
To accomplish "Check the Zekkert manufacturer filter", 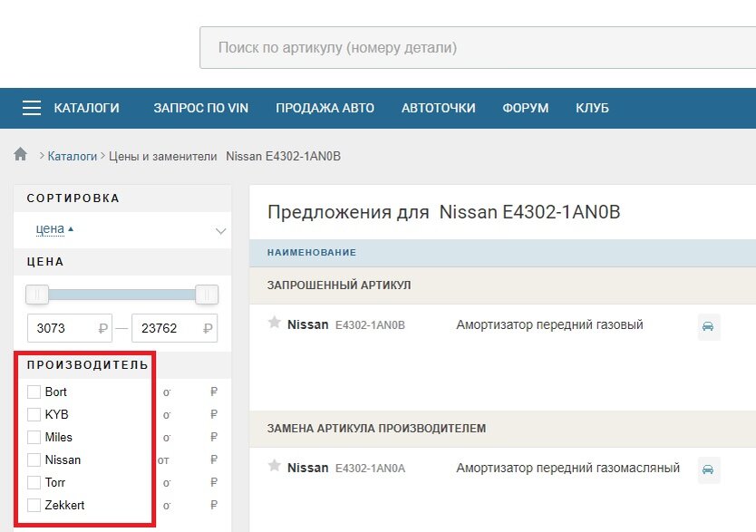I will pyautogui.click(x=34, y=505).
